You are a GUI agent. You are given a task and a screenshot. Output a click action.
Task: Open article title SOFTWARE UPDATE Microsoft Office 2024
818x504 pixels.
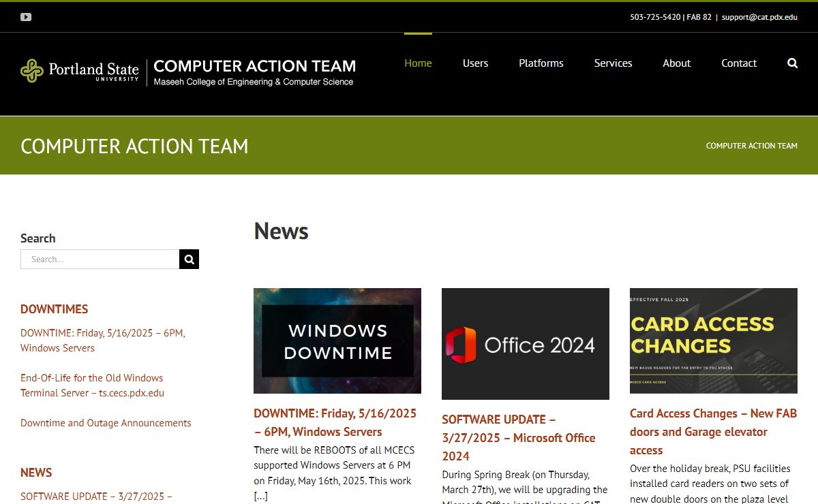[519, 438]
